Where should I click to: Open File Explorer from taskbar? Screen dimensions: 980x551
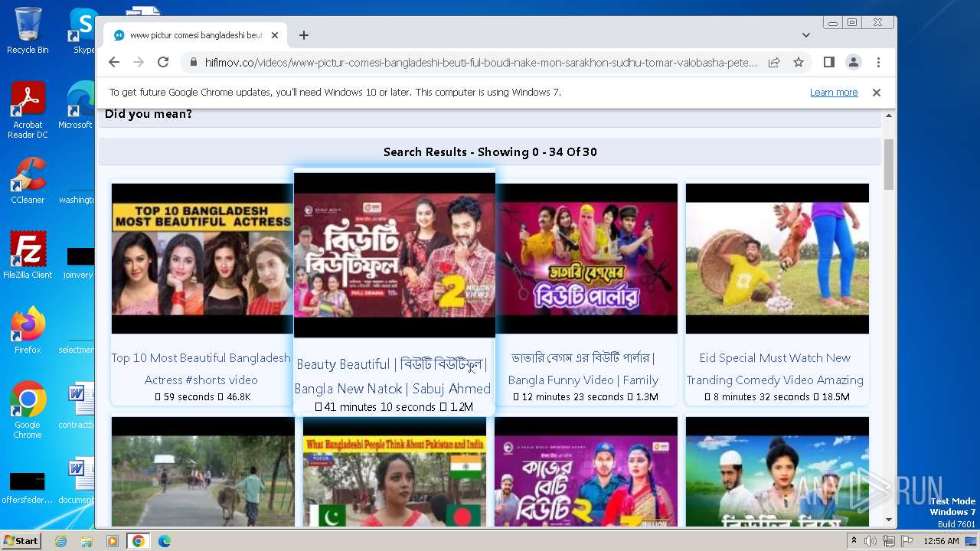point(87,541)
